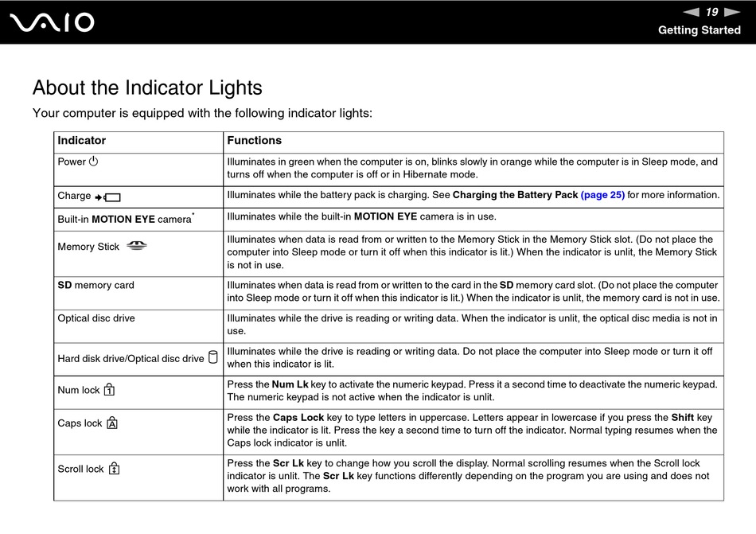Click the Caps lock icon
This screenshot has height=534, width=756.
[x=112, y=423]
